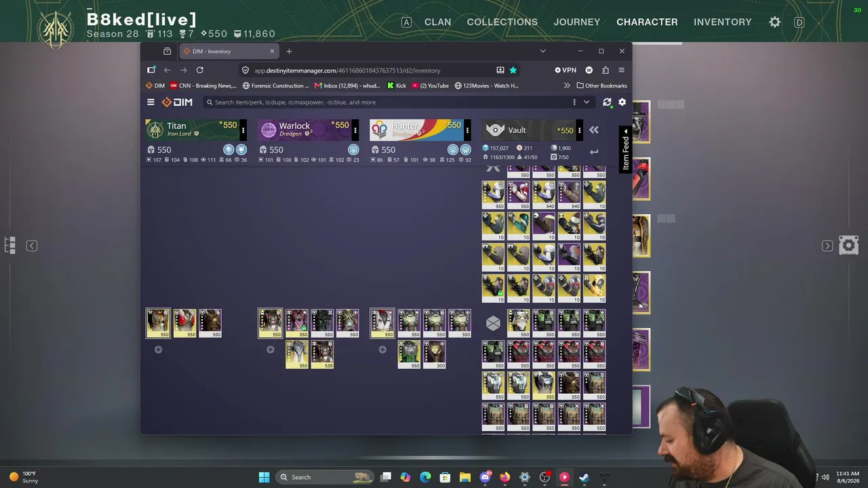Add chest armor to Hunter with plus icon
The height and width of the screenshot is (488, 868).
click(x=382, y=350)
